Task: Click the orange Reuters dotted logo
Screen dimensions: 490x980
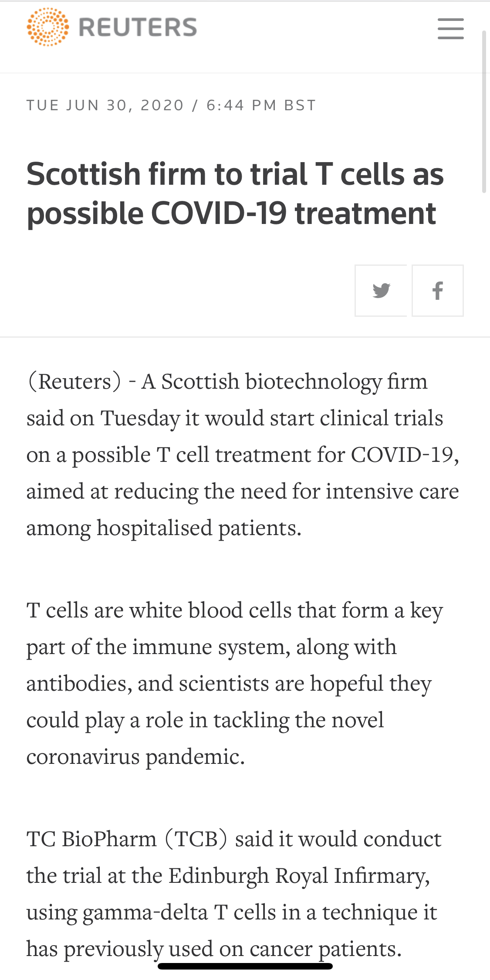Action: (48, 27)
